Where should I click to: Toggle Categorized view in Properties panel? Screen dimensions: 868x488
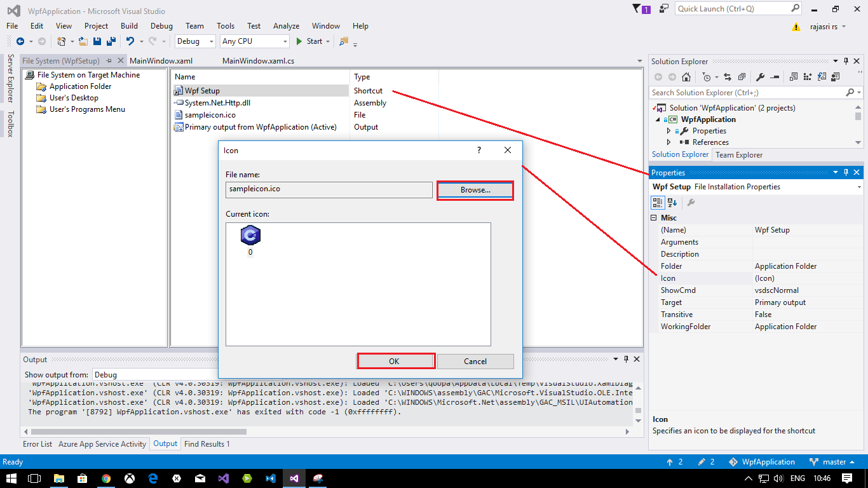click(658, 203)
